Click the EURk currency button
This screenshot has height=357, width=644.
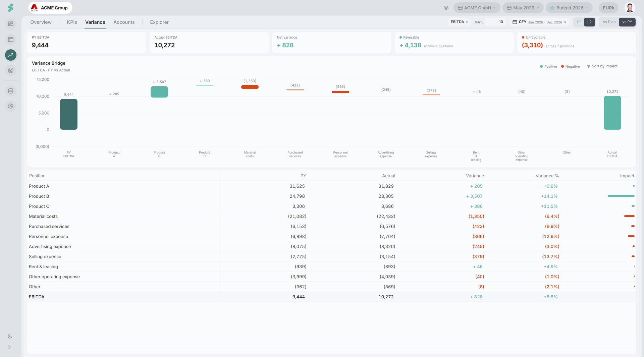pyautogui.click(x=608, y=8)
